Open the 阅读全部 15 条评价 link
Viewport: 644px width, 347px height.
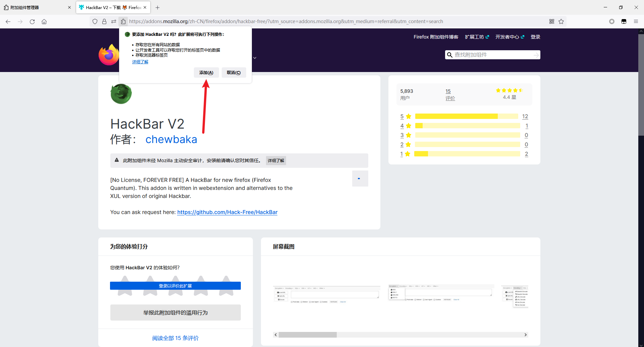coord(175,338)
